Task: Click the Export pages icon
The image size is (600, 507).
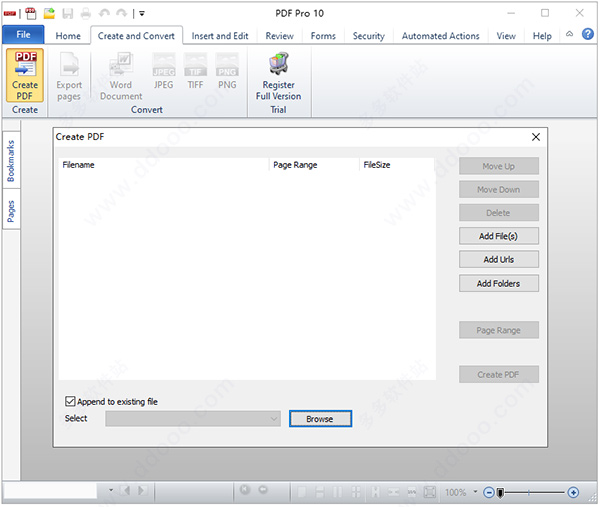Action: [x=69, y=65]
